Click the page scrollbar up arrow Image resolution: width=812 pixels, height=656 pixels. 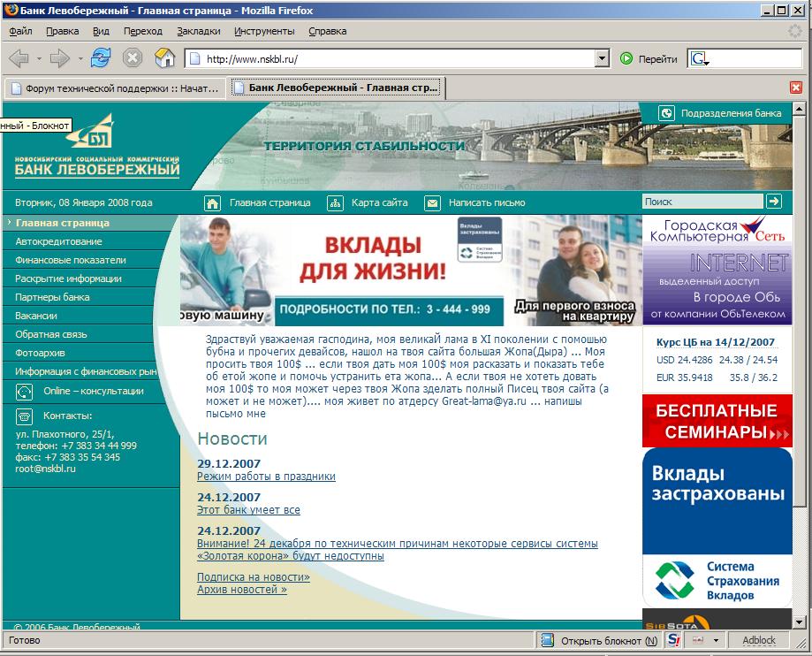[x=799, y=109]
